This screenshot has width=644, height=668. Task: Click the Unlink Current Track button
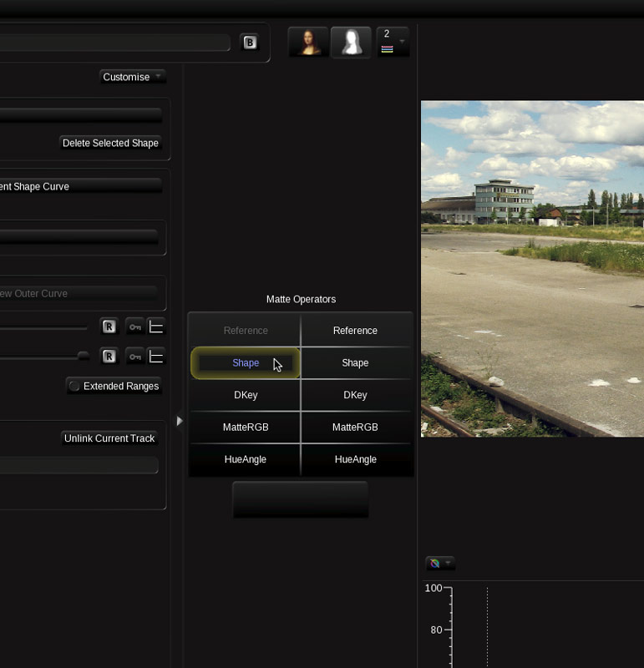[x=109, y=438]
